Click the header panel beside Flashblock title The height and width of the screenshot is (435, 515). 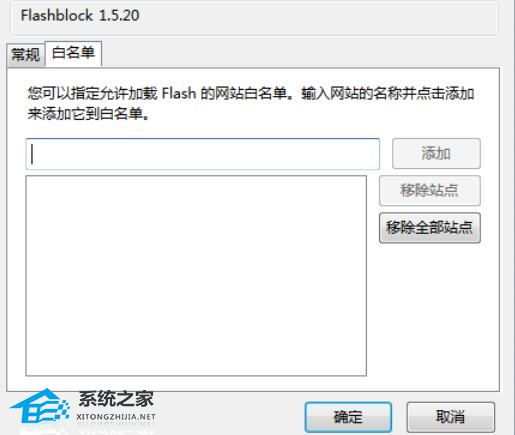point(317,16)
